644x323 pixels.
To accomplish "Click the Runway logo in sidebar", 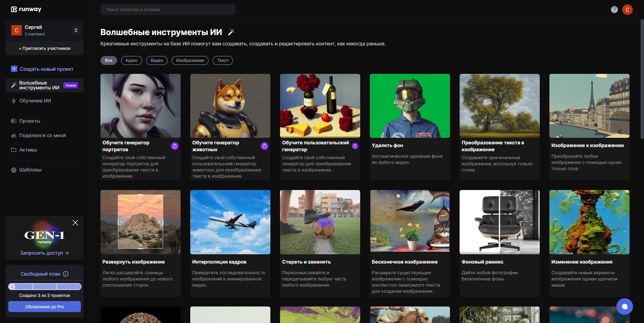I will pyautogui.click(x=26, y=9).
